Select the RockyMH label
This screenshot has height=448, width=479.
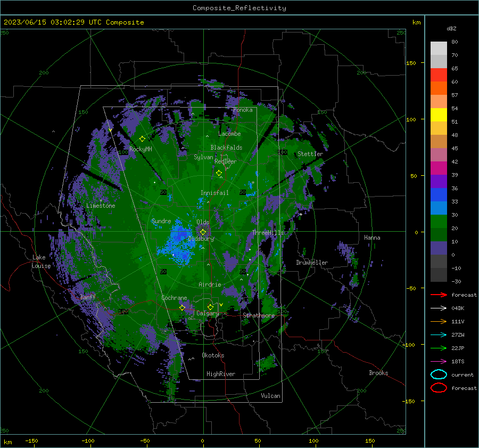pyautogui.click(x=141, y=149)
